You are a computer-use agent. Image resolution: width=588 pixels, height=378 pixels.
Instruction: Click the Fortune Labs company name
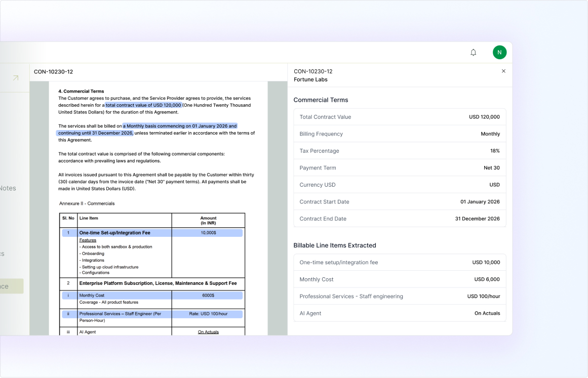point(310,79)
